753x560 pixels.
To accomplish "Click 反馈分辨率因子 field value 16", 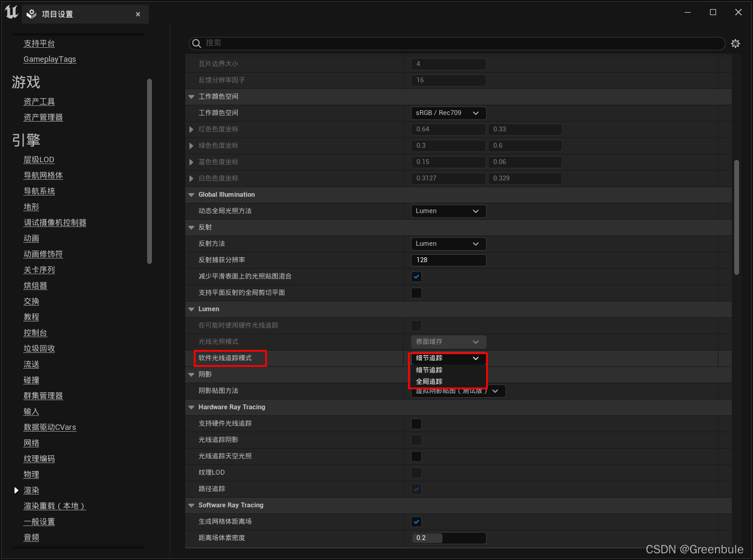I will coord(449,80).
